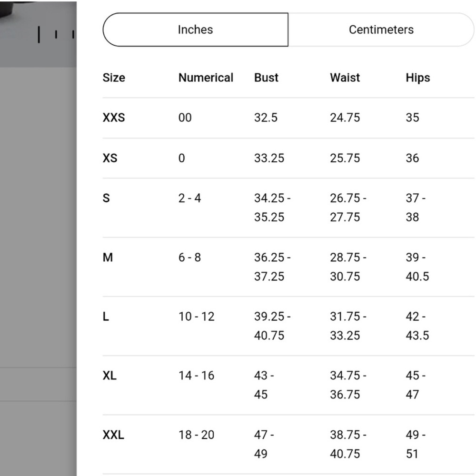Click the 18 - 20 numerical size cell
This screenshot has width=476, height=476.
(x=197, y=435)
